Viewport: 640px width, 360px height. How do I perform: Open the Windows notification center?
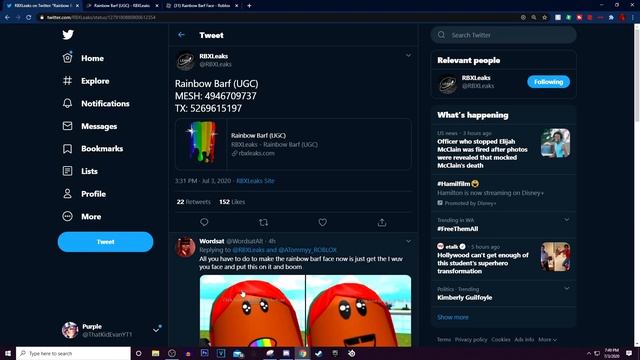tap(629, 353)
